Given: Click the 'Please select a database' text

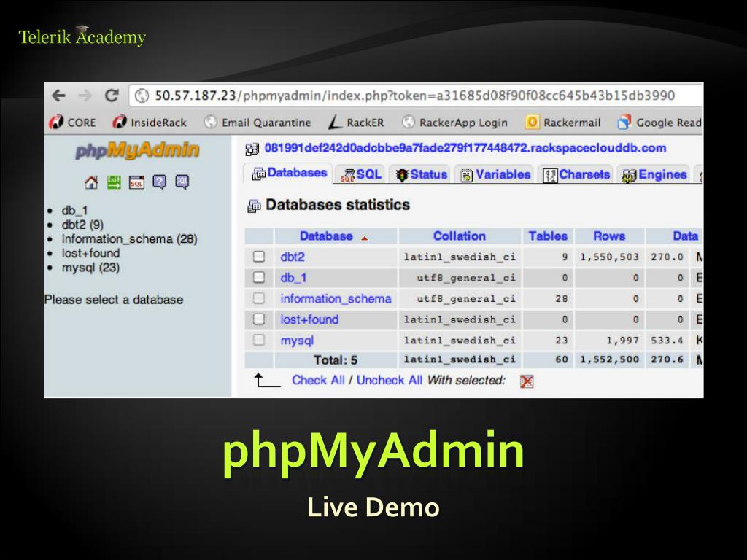Looking at the screenshot, I should pyautogui.click(x=114, y=300).
